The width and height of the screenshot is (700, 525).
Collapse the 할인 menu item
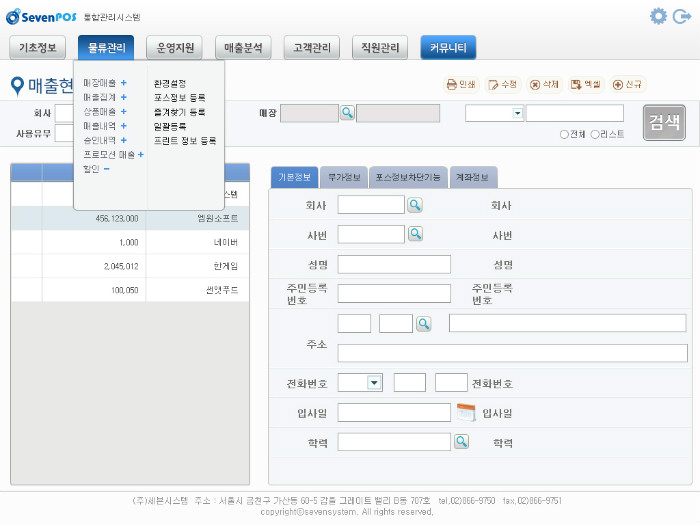click(107, 169)
